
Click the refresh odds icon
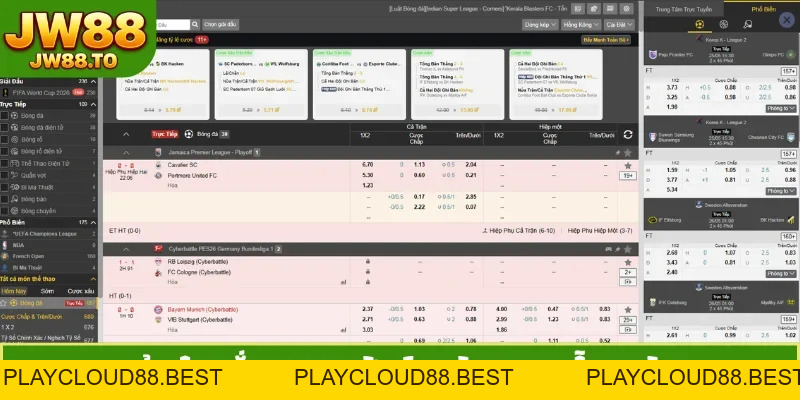(628, 134)
